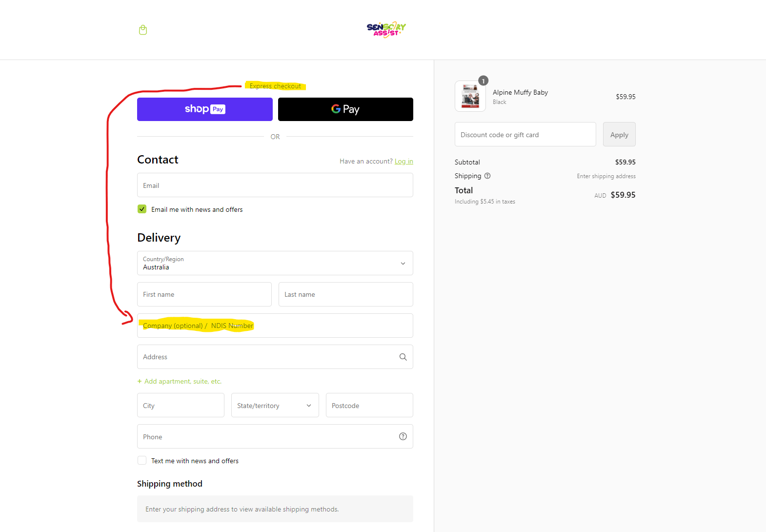
Task: Pay with the Shop Pay button
Action: coord(205,109)
